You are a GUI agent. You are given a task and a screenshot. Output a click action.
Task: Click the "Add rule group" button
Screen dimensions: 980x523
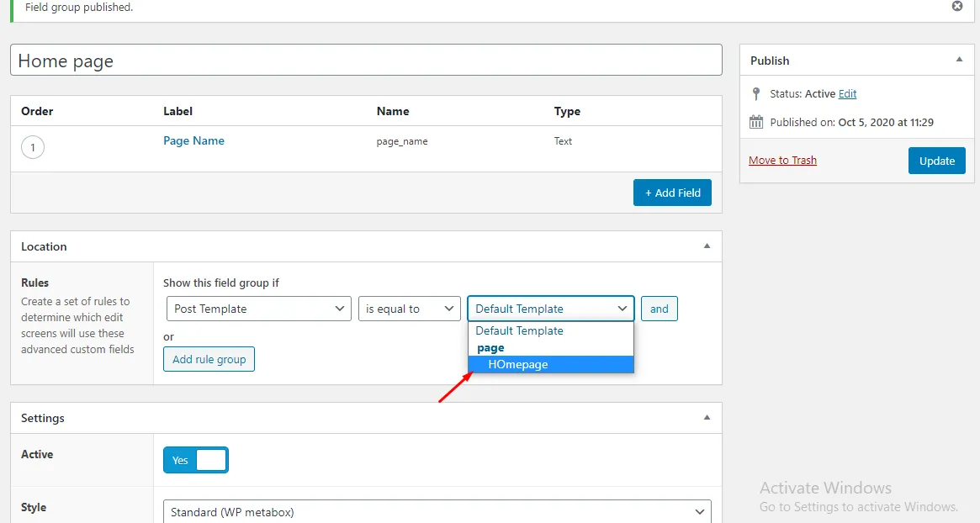tap(209, 359)
